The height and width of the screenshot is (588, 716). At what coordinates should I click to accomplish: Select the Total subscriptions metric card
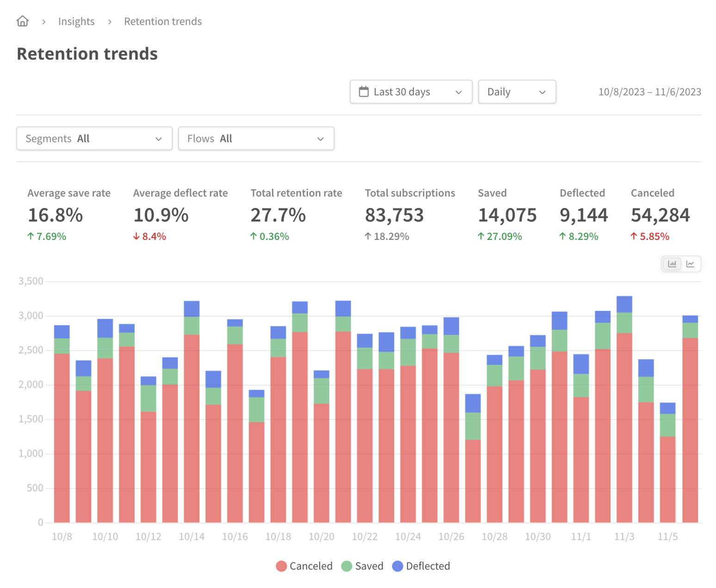click(410, 214)
